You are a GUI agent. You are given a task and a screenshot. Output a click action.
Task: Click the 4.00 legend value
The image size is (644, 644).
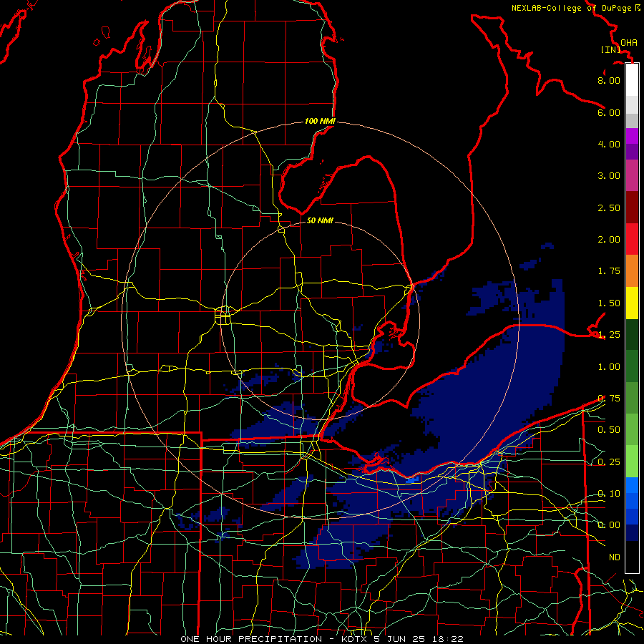pos(609,144)
